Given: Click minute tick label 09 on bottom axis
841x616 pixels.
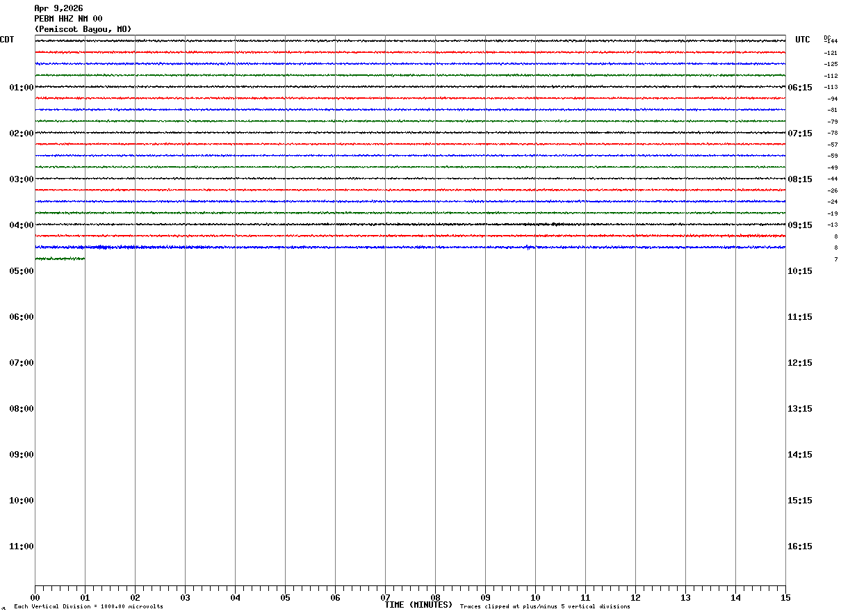Looking at the screenshot, I should click(x=485, y=598).
